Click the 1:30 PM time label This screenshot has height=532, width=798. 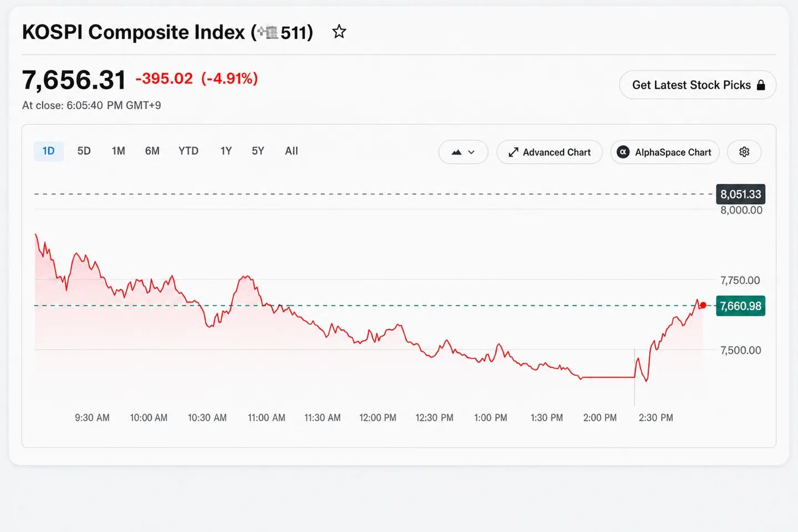pos(546,418)
